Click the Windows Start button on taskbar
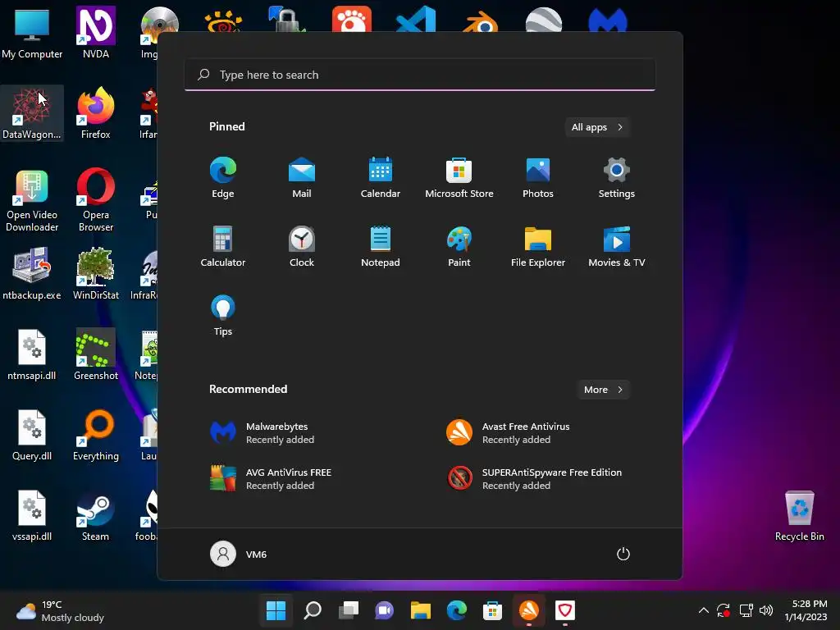 tap(276, 610)
